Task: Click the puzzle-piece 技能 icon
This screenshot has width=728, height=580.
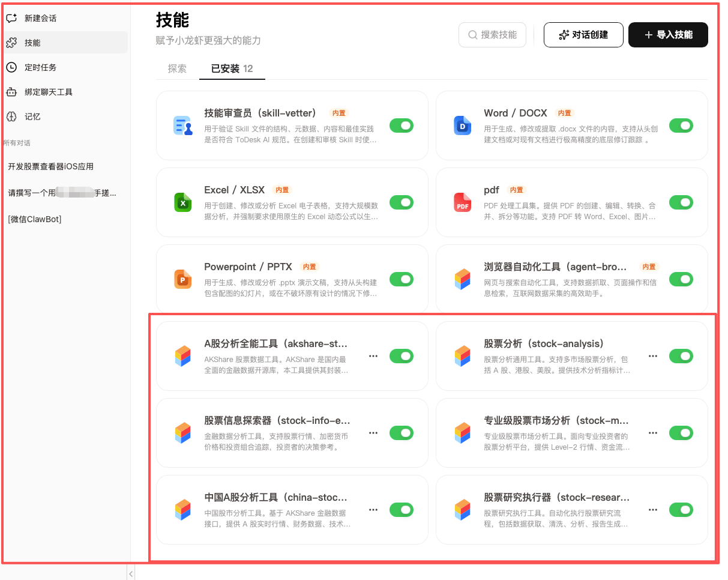Action: click(x=11, y=43)
